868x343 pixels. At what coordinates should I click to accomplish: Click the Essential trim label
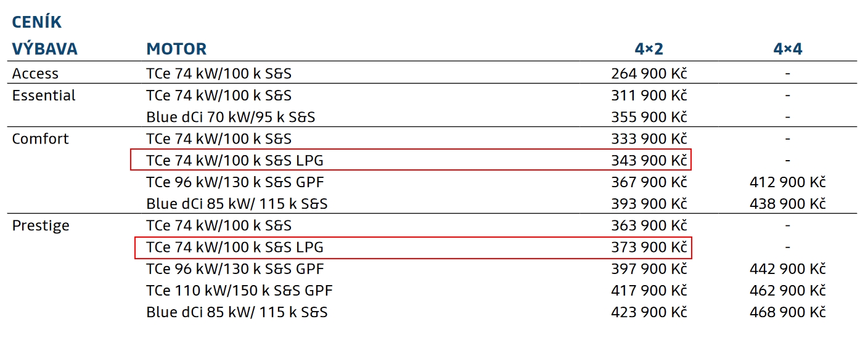point(44,95)
